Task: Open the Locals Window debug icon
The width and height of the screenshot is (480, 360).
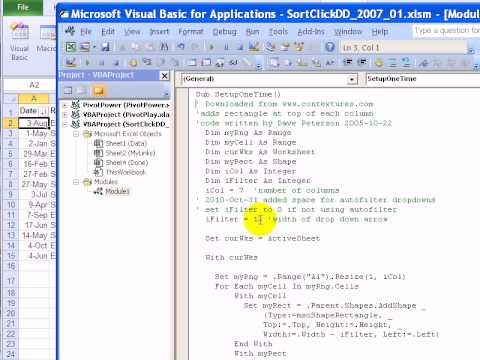Action: pos(192,62)
